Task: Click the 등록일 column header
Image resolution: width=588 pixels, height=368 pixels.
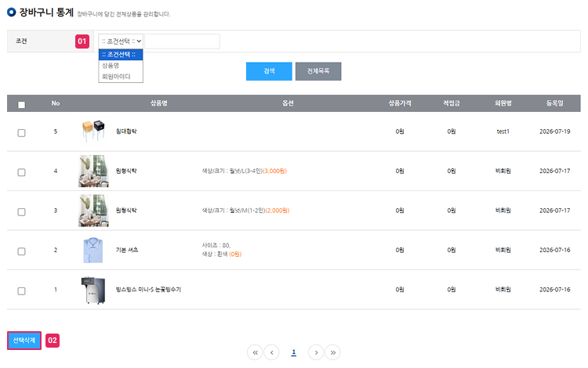Action: (554, 103)
